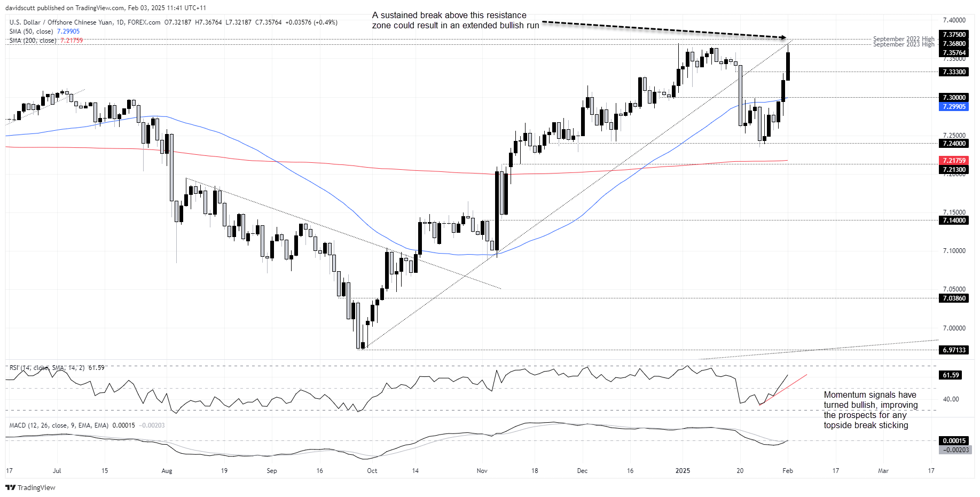Click the 'Mar' date on the time axis

(883, 471)
